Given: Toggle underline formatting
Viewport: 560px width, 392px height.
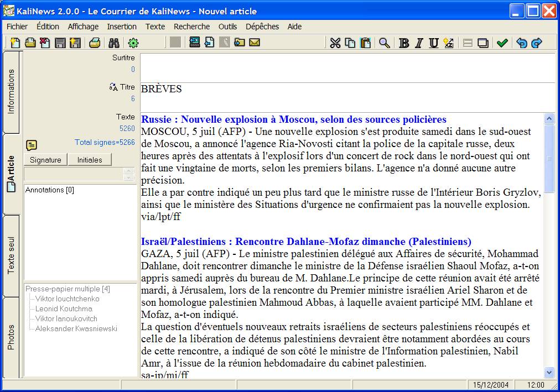Looking at the screenshot, I should [434, 43].
